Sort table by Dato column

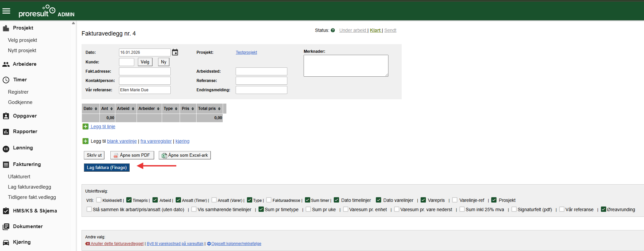tap(90, 109)
